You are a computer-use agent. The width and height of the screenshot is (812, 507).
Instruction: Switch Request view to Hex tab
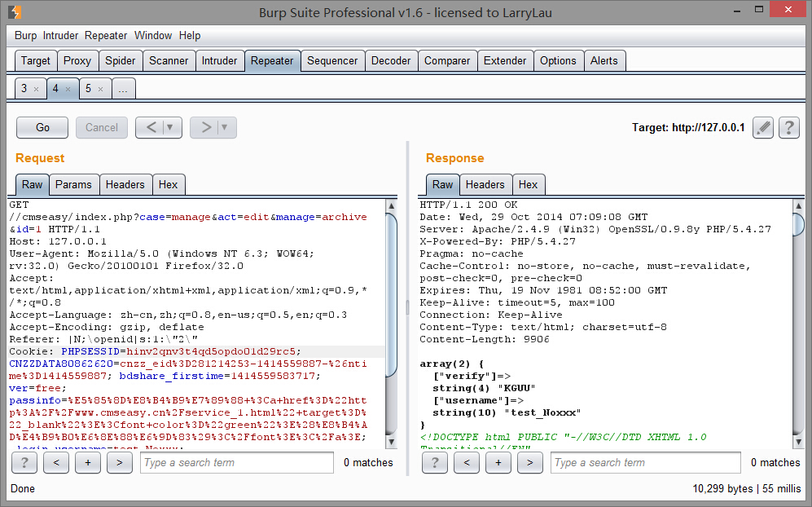coord(169,184)
